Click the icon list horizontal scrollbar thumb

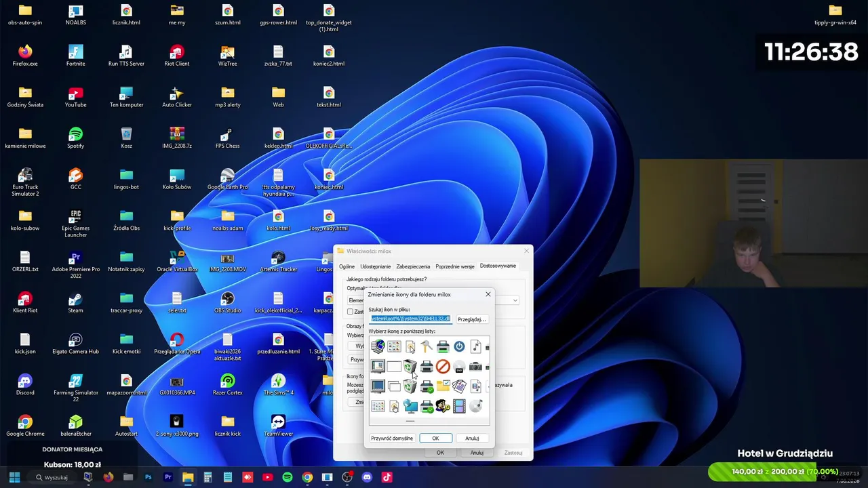click(410, 421)
